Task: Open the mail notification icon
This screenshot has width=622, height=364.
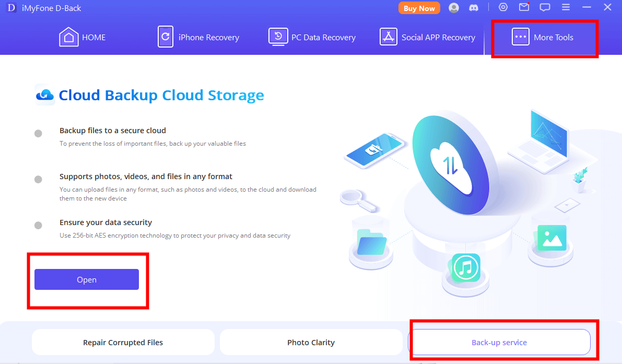Action: 524,7
